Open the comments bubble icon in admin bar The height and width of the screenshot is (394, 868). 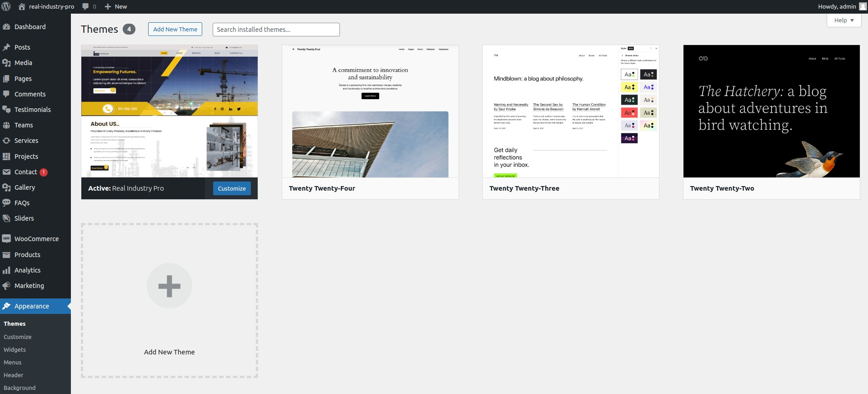(x=85, y=6)
